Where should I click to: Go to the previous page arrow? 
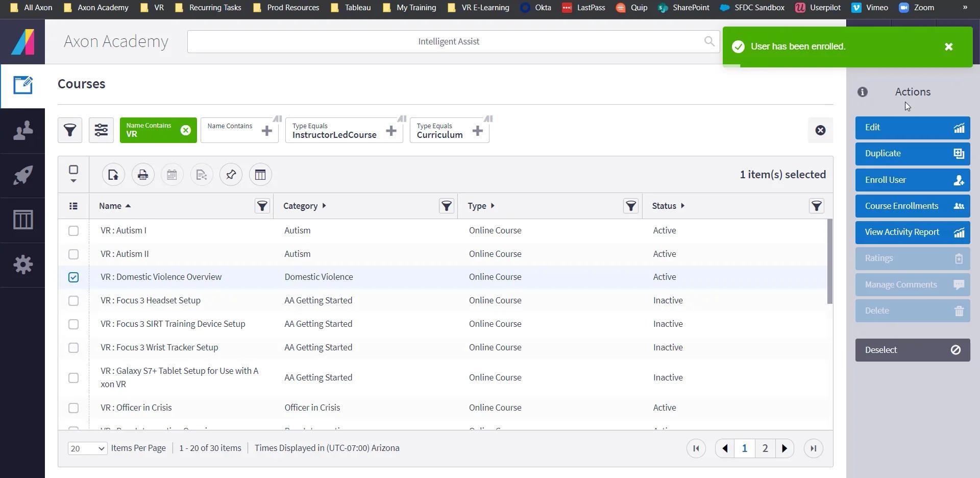[725, 448]
